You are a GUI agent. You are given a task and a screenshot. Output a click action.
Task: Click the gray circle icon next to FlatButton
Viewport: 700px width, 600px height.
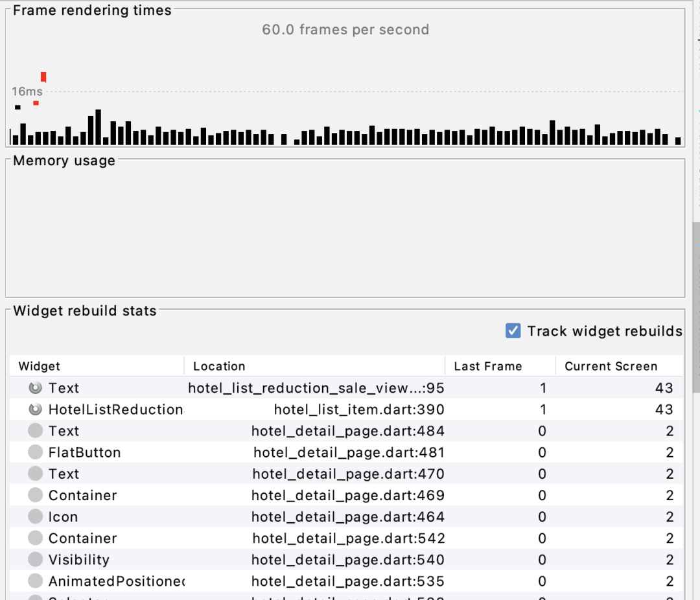coord(36,452)
